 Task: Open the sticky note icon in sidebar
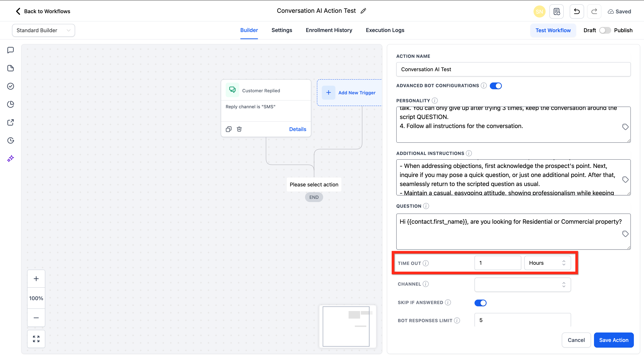coord(11,68)
